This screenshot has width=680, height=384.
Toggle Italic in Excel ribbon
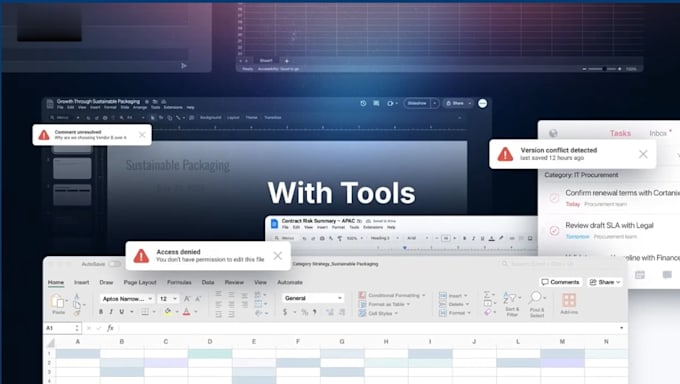coord(111,312)
